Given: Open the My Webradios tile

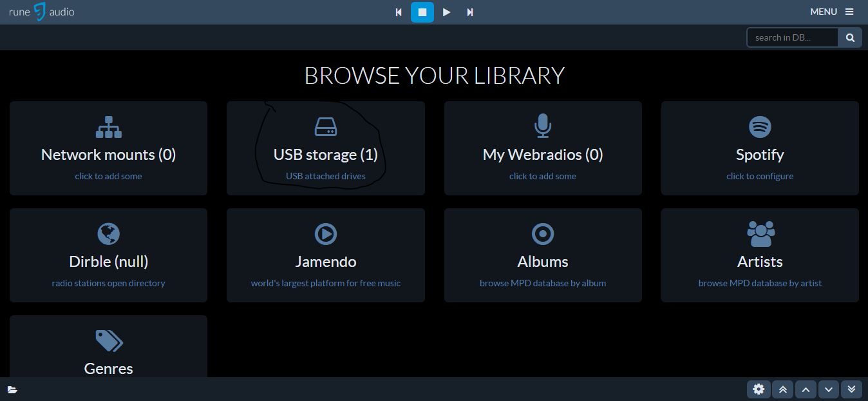Looking at the screenshot, I should 543,148.
